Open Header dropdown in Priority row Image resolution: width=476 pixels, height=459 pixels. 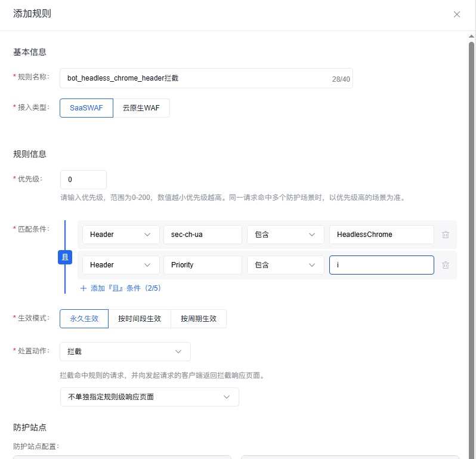(x=121, y=265)
